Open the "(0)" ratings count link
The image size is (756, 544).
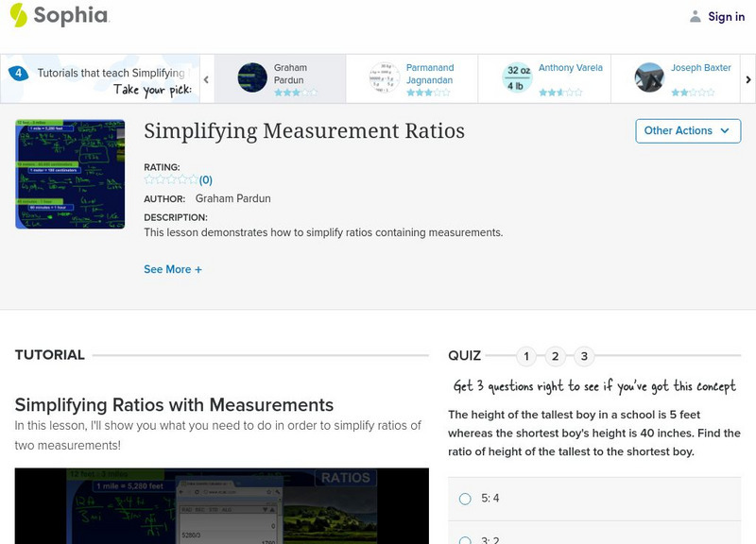tap(206, 179)
